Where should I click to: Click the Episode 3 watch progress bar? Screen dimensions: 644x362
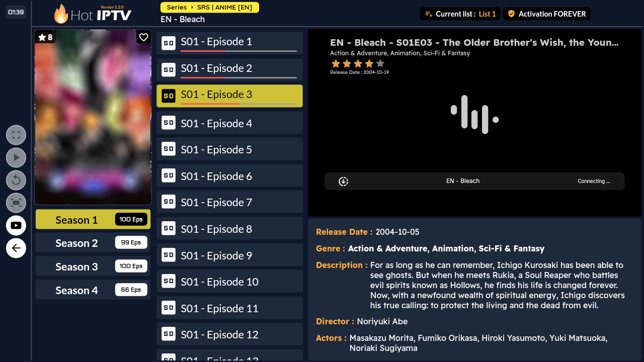(239, 104)
